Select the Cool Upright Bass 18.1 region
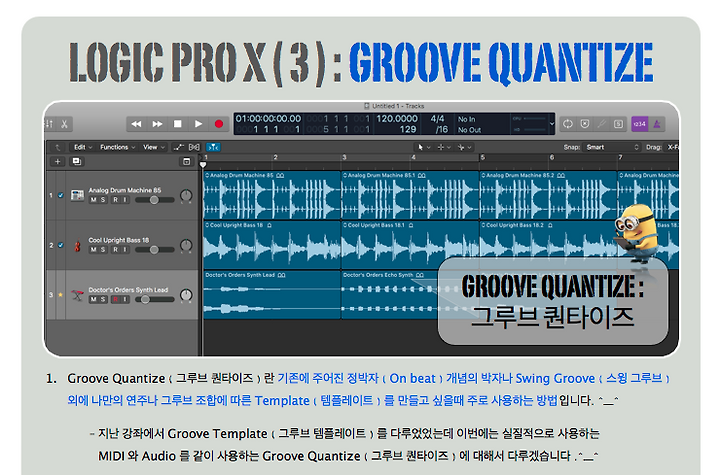 pos(410,245)
